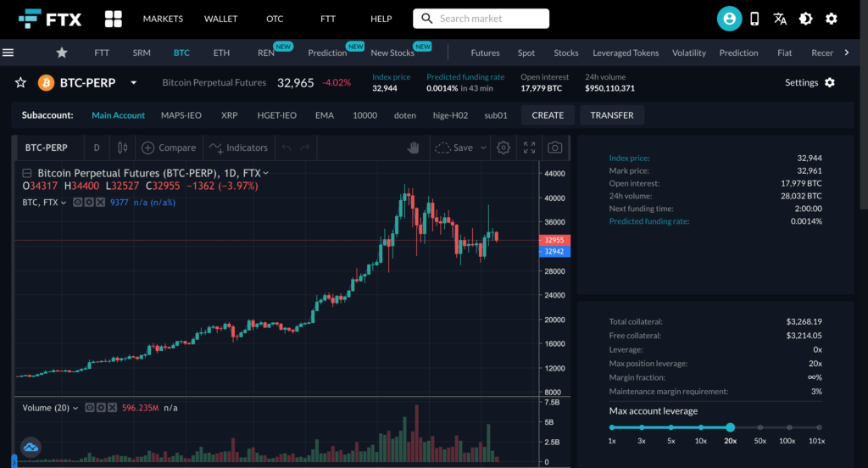
Task: Toggle visibility of BTC, FTX series
Action: pyautogui.click(x=77, y=202)
